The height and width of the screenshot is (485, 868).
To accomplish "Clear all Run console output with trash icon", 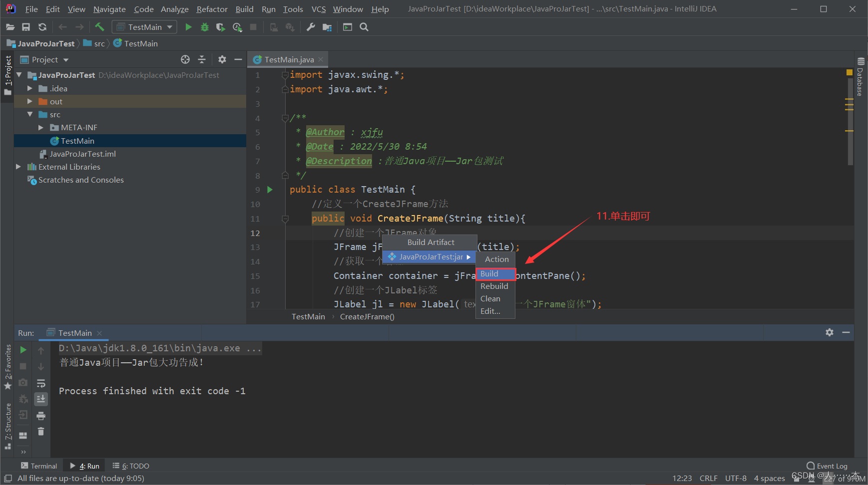I will [x=41, y=432].
